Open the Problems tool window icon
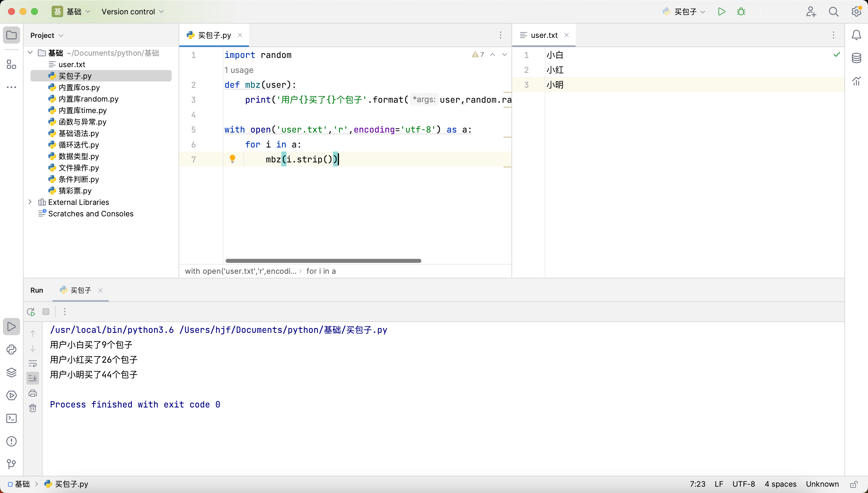Viewport: 868px width, 493px height. click(x=11, y=441)
